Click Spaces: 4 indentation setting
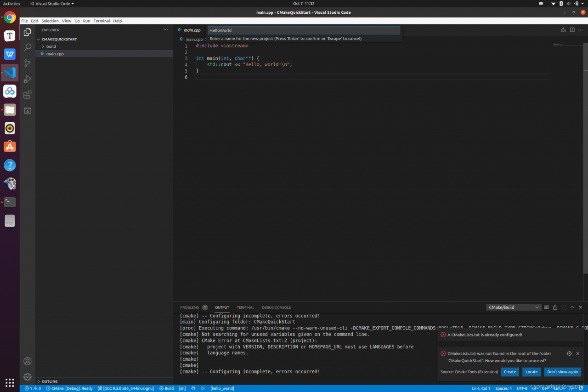This screenshot has height=392, width=588. [503, 388]
